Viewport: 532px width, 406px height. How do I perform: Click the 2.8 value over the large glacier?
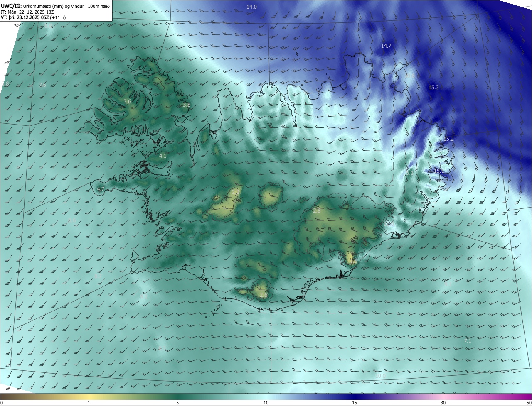(317, 211)
